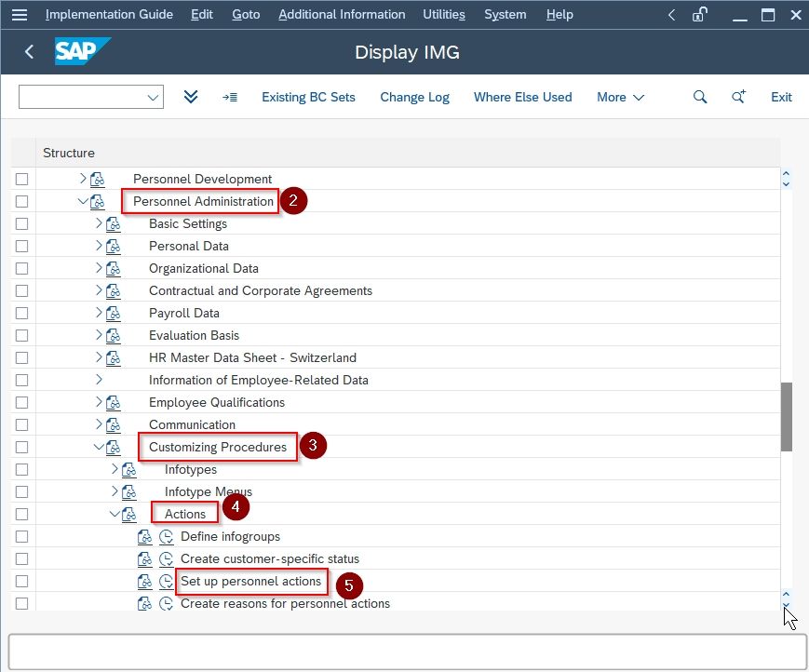Viewport: 809px width, 672px height.
Task: Click the vertical scrollbar thumb
Action: point(786,417)
